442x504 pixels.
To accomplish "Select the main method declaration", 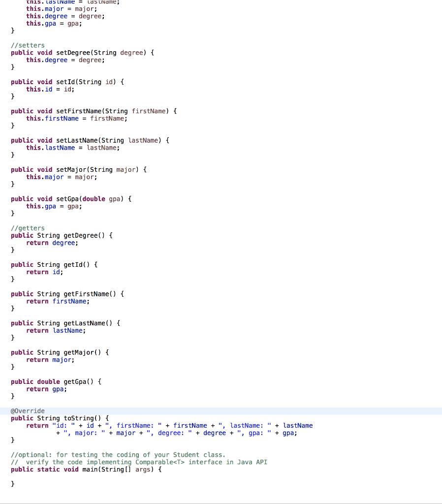I will pos(84,469).
